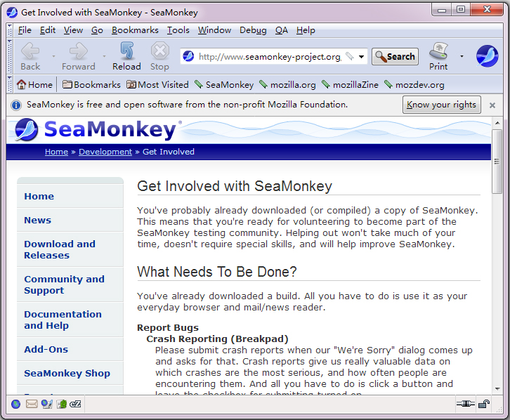Open Mail & Newsgroups from status bar
The width and height of the screenshot is (510, 420).
[32, 404]
